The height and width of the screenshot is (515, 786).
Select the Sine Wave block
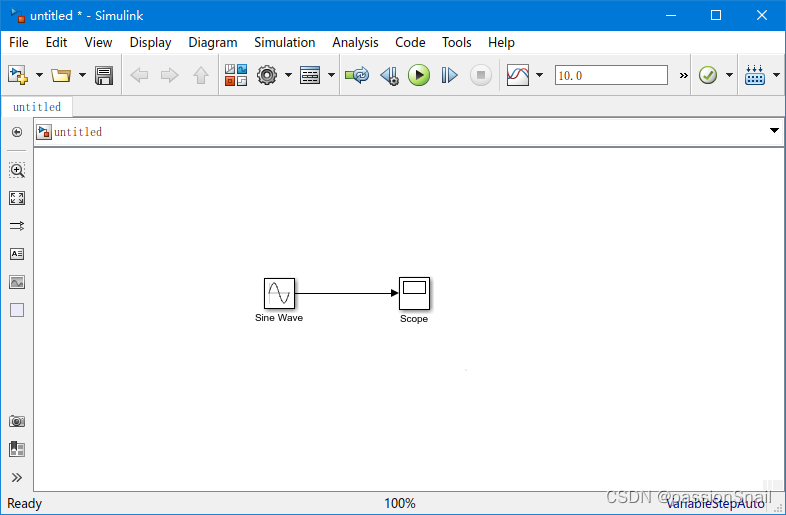pos(279,293)
